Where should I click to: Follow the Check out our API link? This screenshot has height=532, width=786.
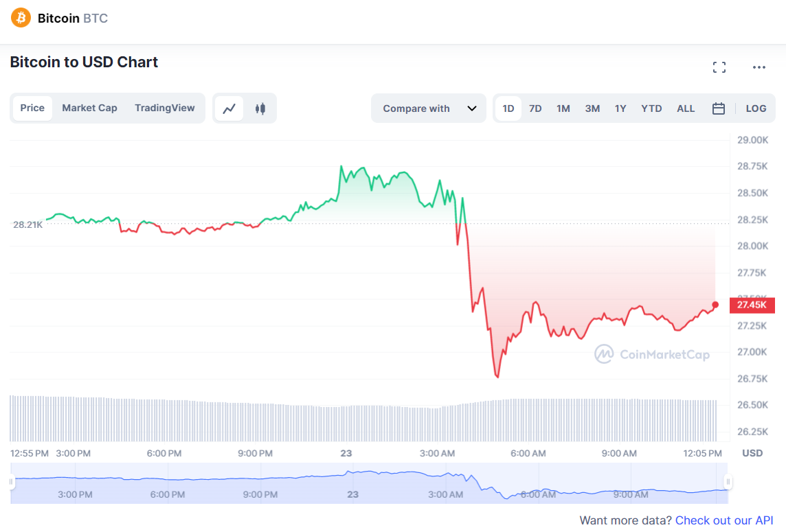(x=724, y=520)
